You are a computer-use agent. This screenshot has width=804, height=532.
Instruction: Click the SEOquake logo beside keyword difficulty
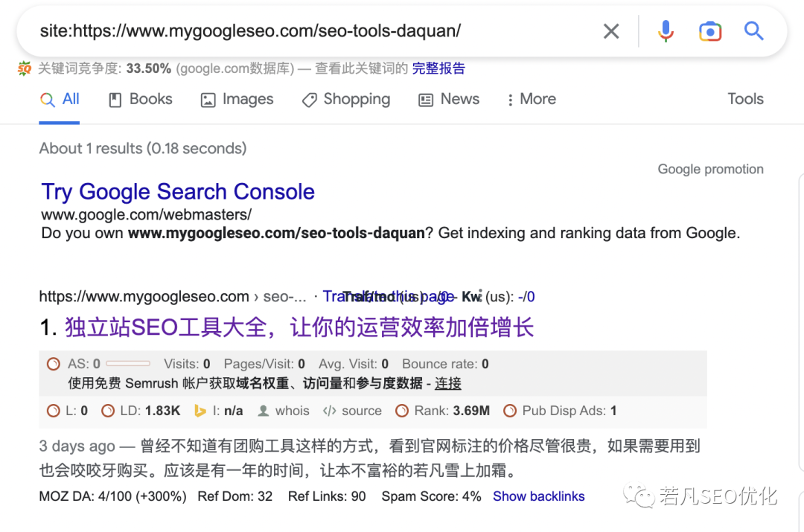point(24,68)
